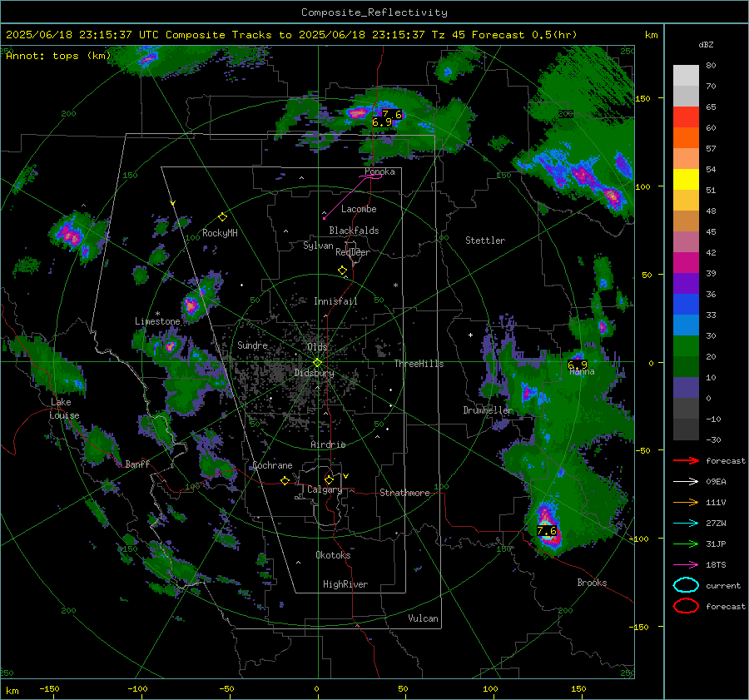Click the Composite_Reflectivity title
This screenshot has height=700, width=749.
(x=374, y=12)
